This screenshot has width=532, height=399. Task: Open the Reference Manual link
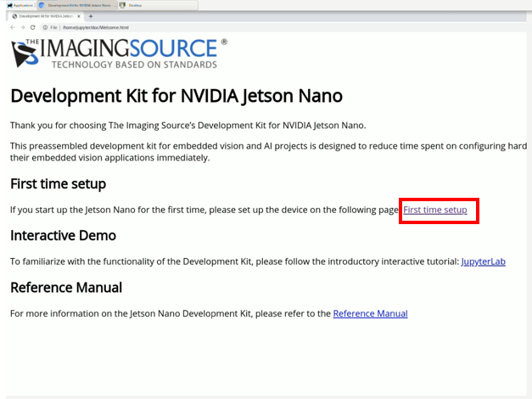point(370,313)
